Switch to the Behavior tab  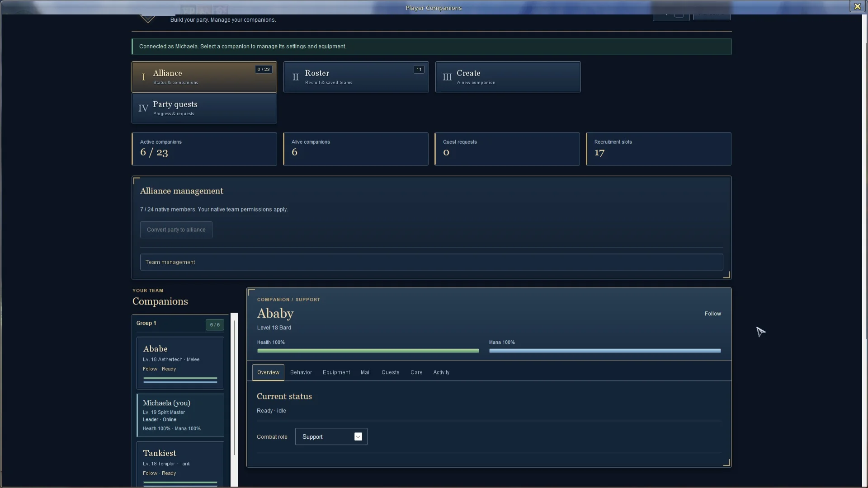[x=301, y=372]
